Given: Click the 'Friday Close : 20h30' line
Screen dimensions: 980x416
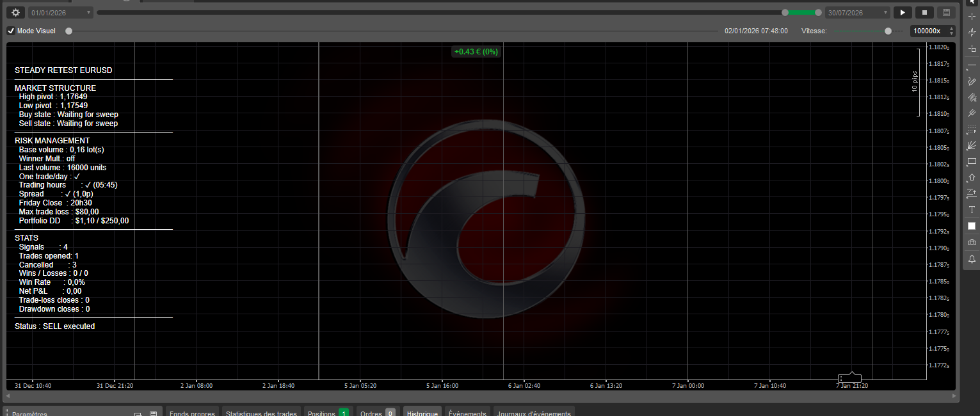Looking at the screenshot, I should click(55, 203).
